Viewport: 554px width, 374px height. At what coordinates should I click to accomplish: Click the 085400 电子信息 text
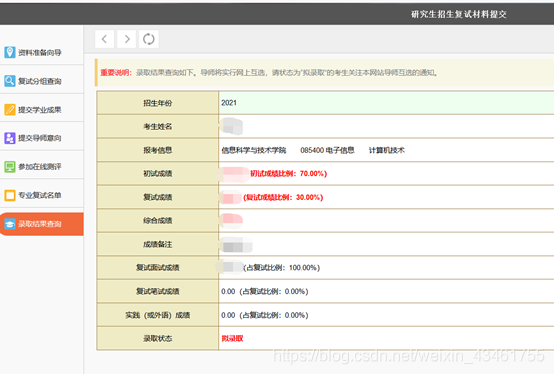327,150
